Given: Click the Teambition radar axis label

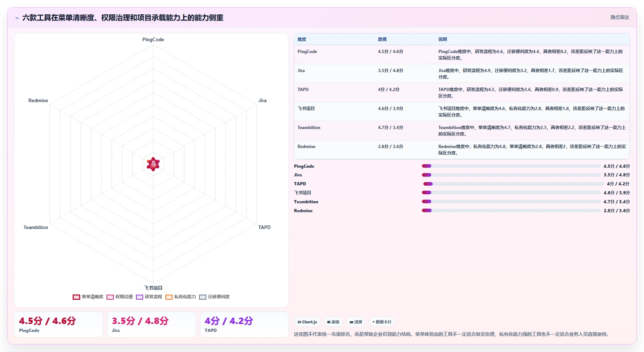Looking at the screenshot, I should (x=36, y=227).
